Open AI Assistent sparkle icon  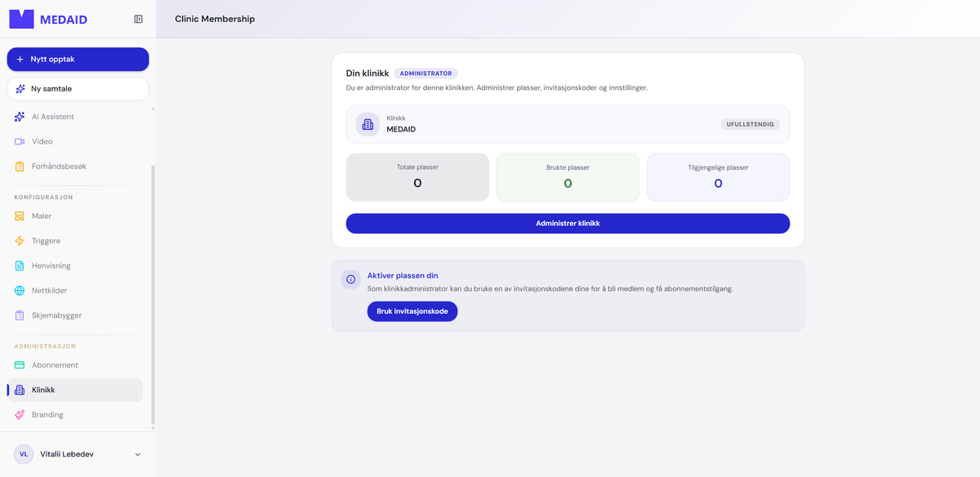point(20,117)
